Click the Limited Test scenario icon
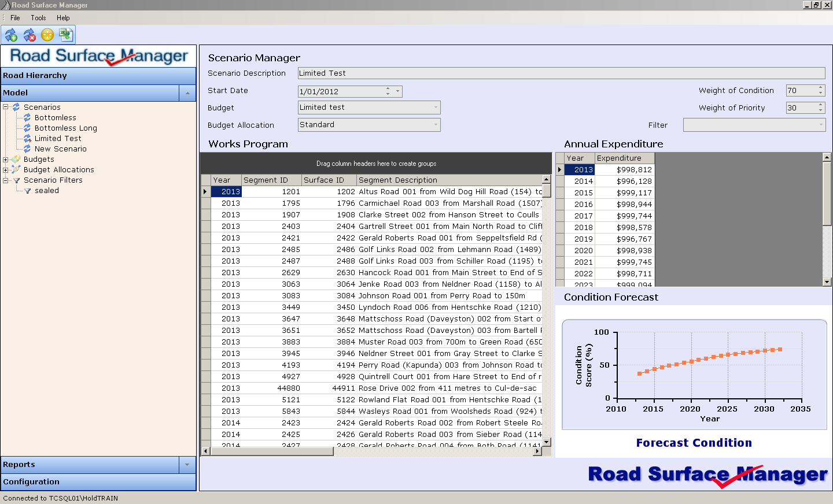Viewport: 833px width, 504px height. pyautogui.click(x=27, y=138)
